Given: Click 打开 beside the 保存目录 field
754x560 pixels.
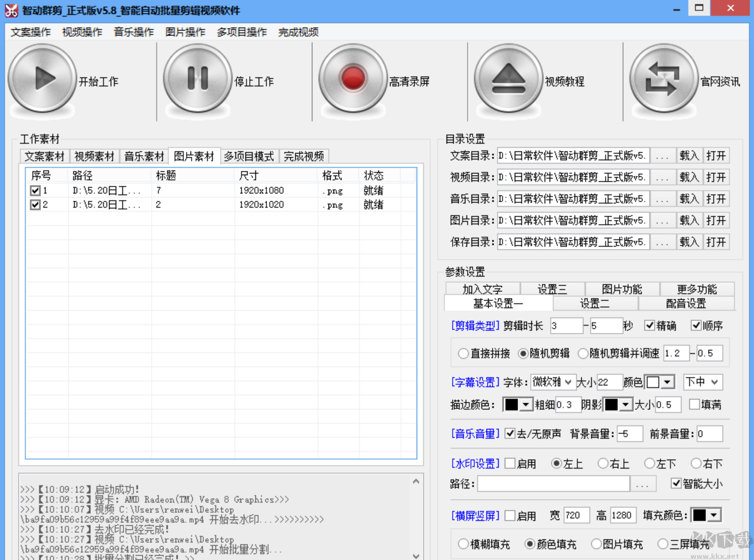Looking at the screenshot, I should (x=716, y=242).
